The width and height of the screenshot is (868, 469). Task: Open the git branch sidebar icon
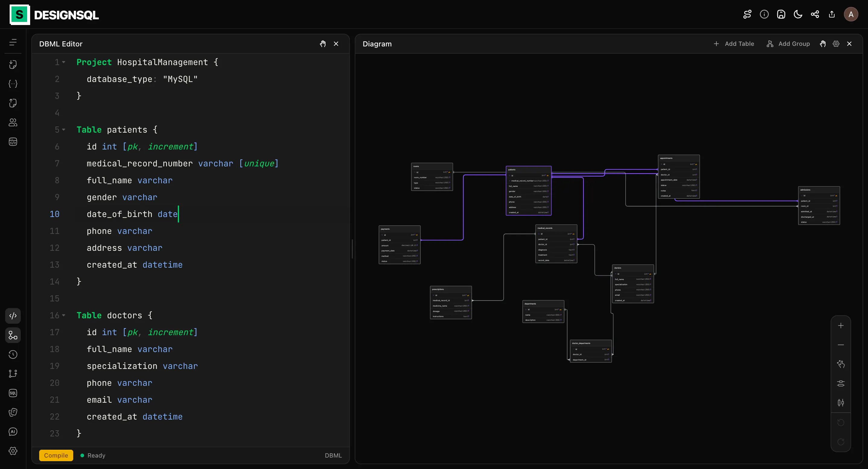point(13,374)
